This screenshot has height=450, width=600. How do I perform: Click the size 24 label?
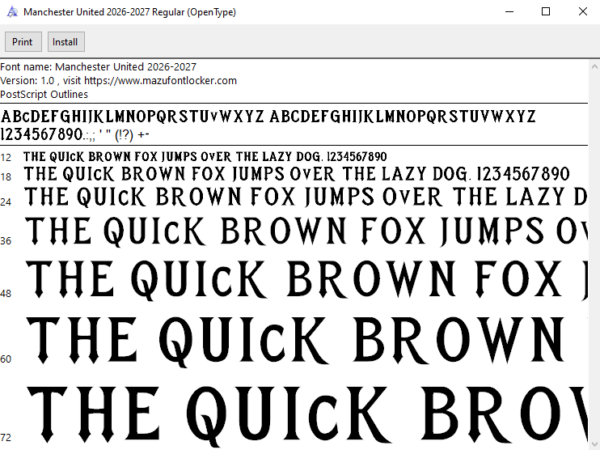[x=6, y=202]
